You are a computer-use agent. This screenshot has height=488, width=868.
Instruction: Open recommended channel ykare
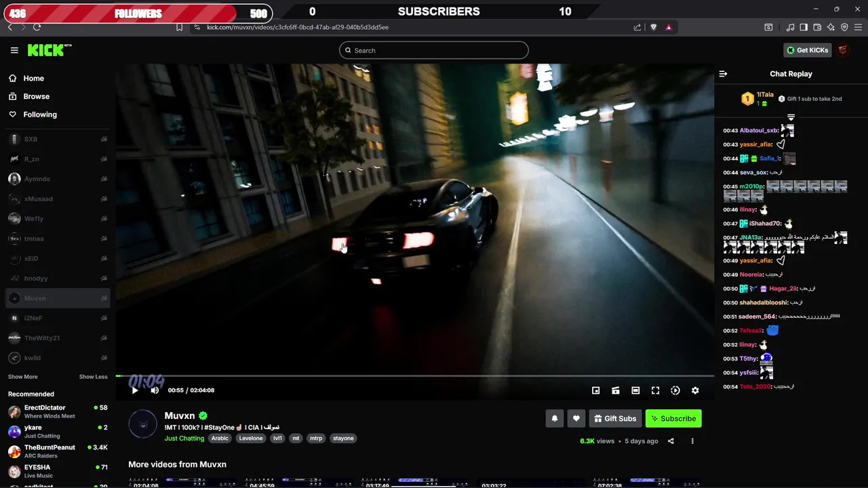click(58, 431)
